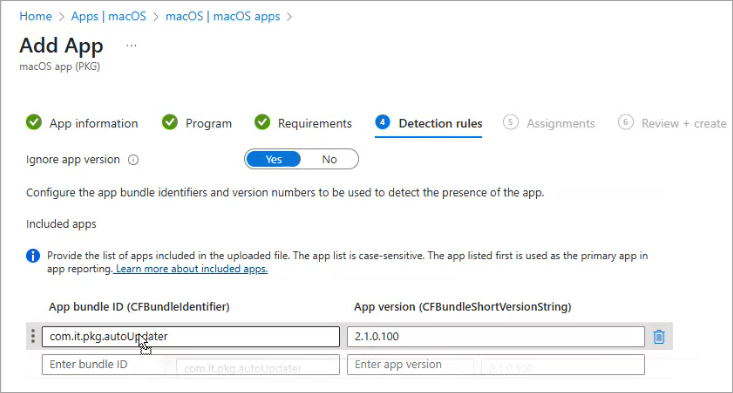Open the Review + create step
This screenshot has height=393, width=733.
pyautogui.click(x=684, y=123)
